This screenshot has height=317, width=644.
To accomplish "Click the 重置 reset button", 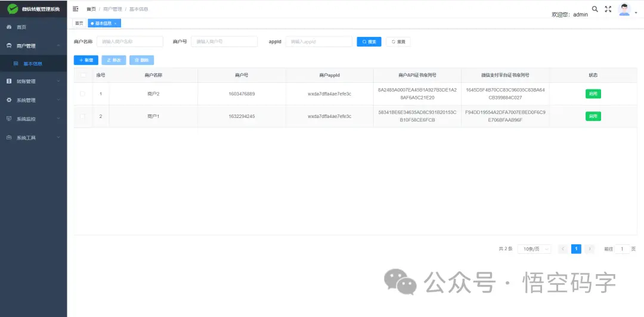I will 398,42.
